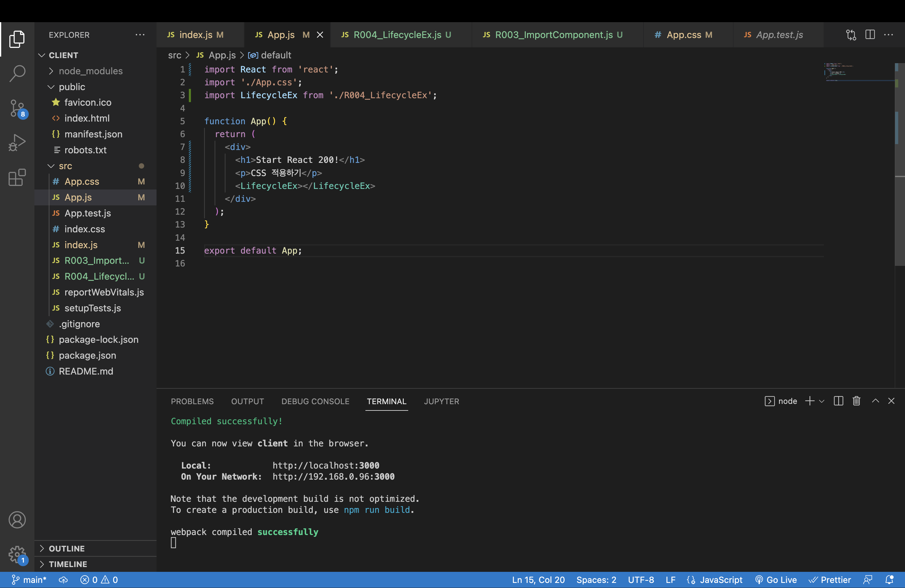
Task: Open the Run and Debug view
Action: [x=17, y=143]
